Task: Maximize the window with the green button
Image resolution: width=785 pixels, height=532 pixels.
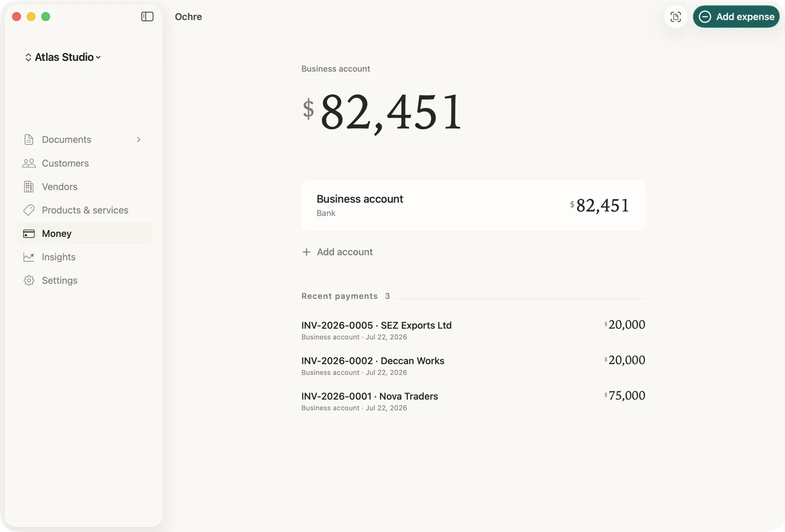Action: tap(46, 17)
